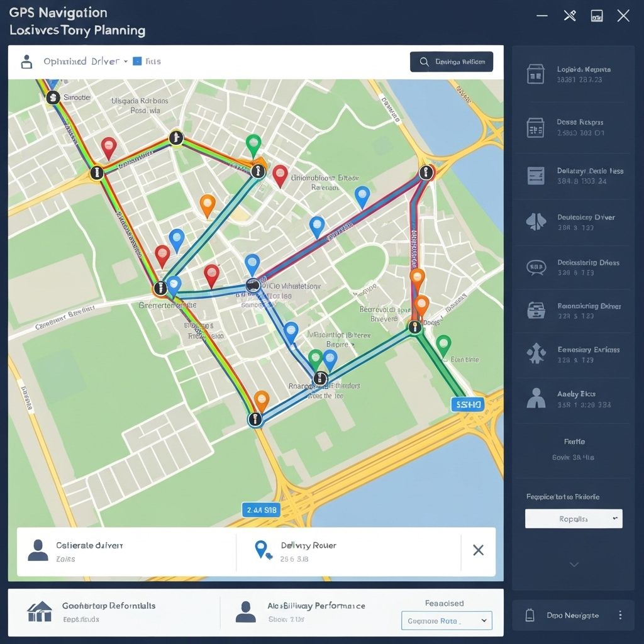Open the three-dot menu beside Navigate
Image resolution: width=644 pixels, height=644 pixels.
pos(620,615)
